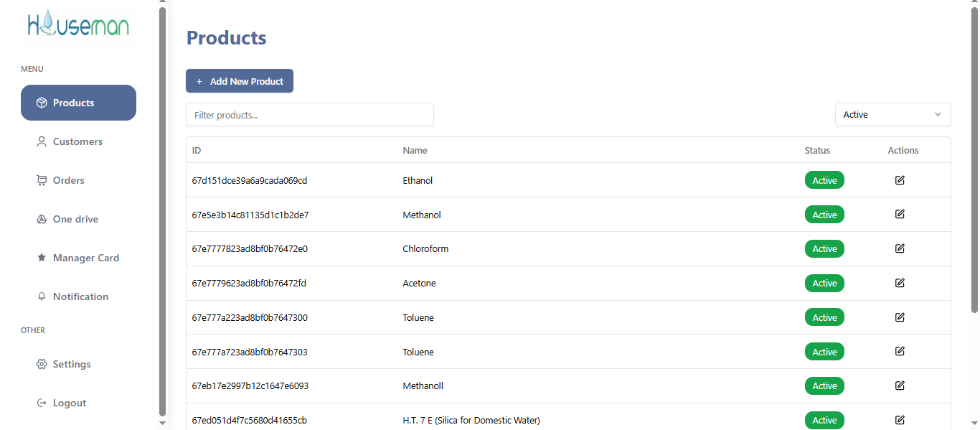This screenshot has height=430, width=980.
Task: Log out using the Logout link
Action: coord(69,403)
